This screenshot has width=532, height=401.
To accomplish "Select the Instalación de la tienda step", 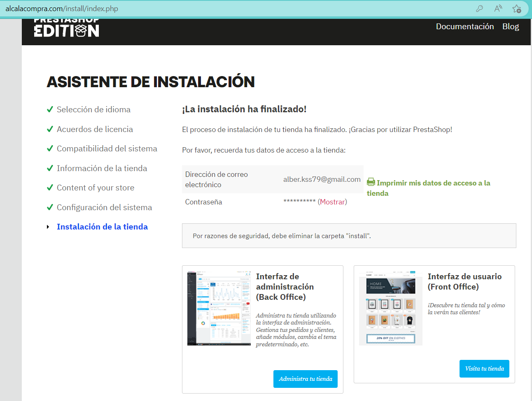I will (102, 227).
